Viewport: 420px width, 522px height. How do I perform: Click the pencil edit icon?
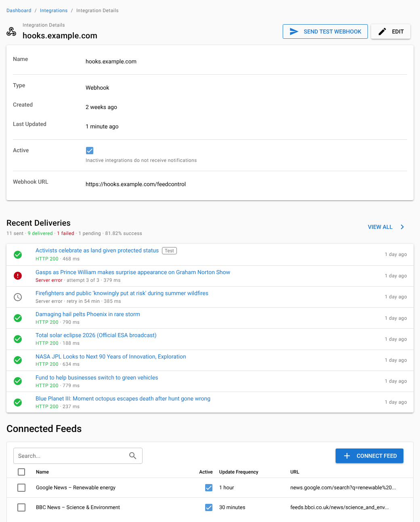382,31
